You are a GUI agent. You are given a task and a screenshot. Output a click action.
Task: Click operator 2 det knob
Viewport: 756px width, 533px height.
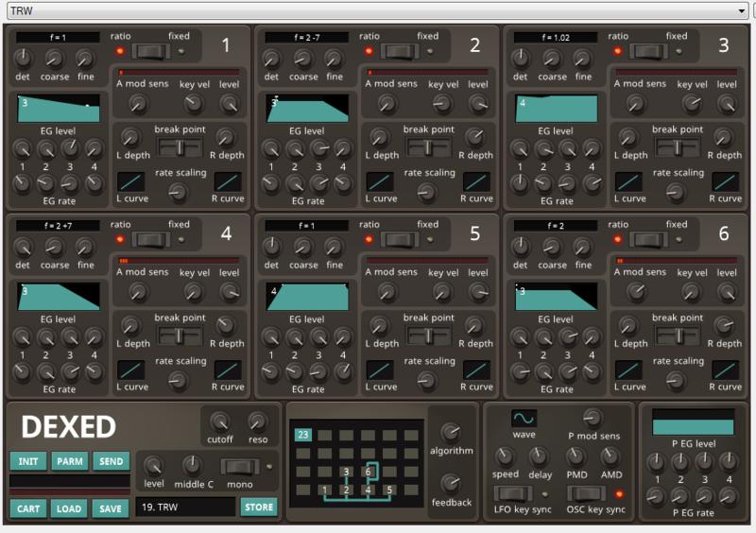[x=271, y=60]
